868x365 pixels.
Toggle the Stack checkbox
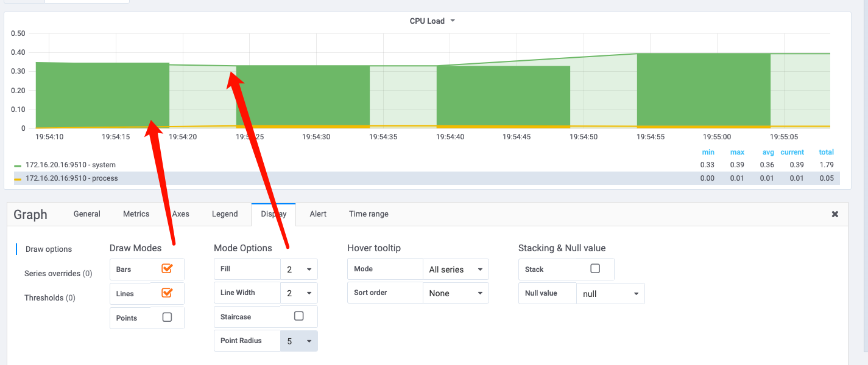(595, 268)
